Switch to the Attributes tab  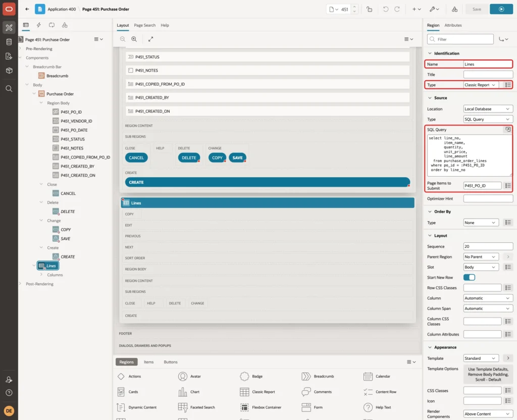453,25
